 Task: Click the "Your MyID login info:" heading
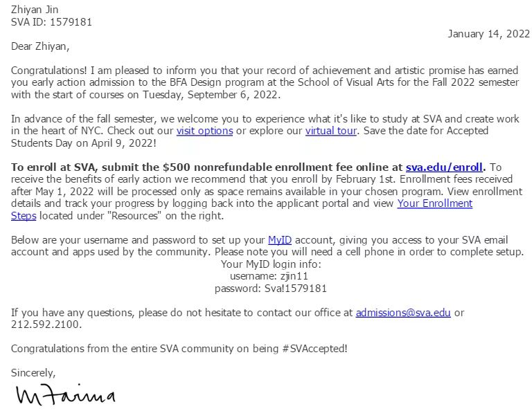click(x=271, y=264)
